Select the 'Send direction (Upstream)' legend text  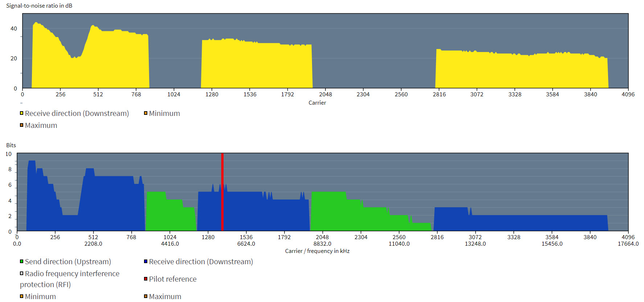[x=68, y=262]
